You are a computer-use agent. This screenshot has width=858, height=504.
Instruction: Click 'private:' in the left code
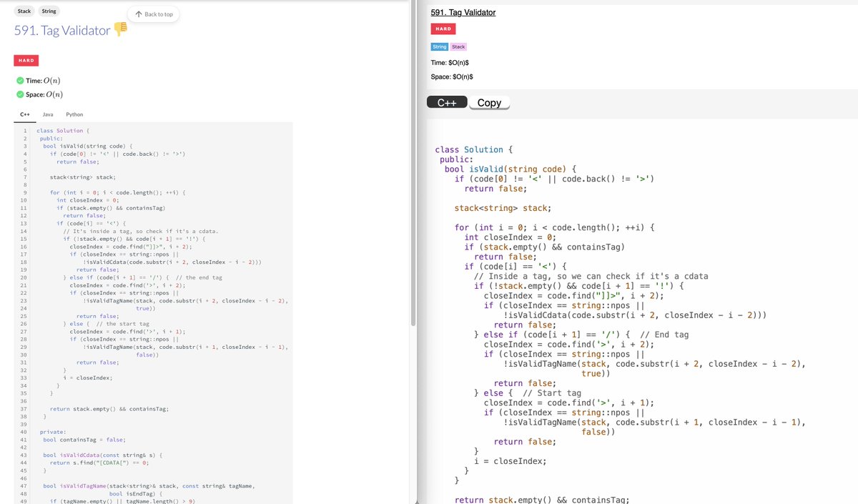click(x=53, y=432)
